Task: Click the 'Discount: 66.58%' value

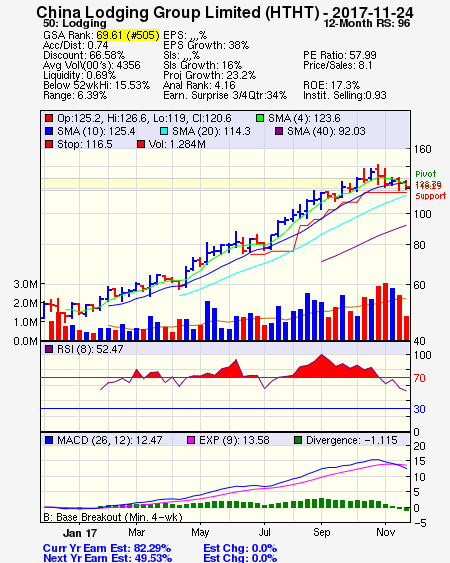Action: [x=84, y=55]
